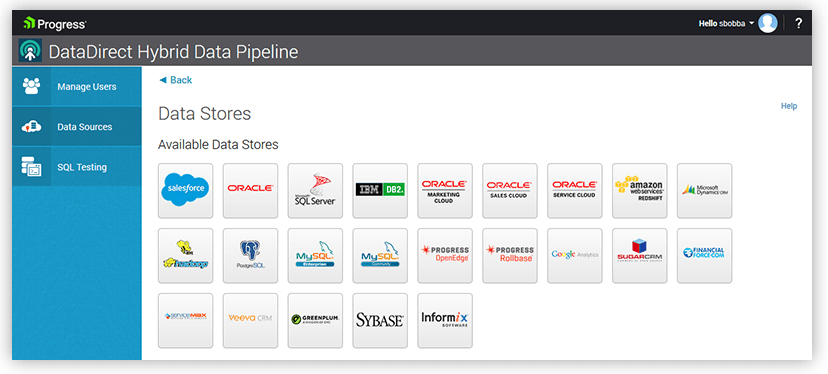828x374 pixels.
Task: Select the ServiceMax data store tile
Action: click(185, 321)
